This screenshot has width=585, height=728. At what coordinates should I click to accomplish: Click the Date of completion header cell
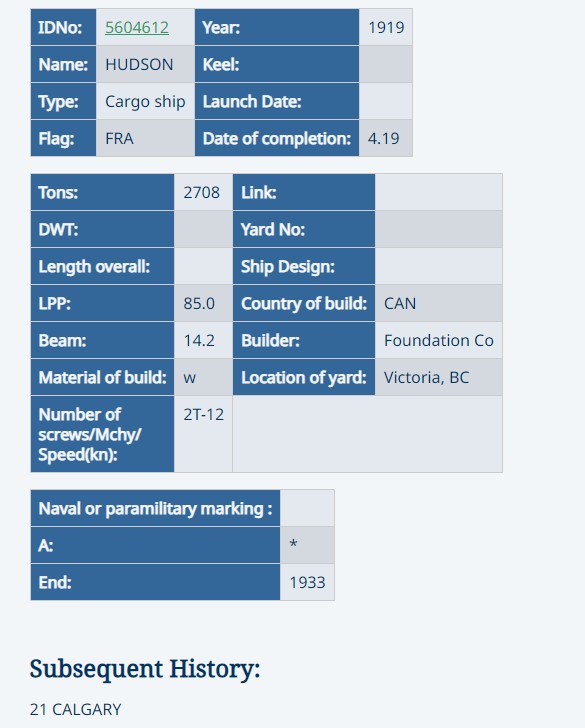277,138
